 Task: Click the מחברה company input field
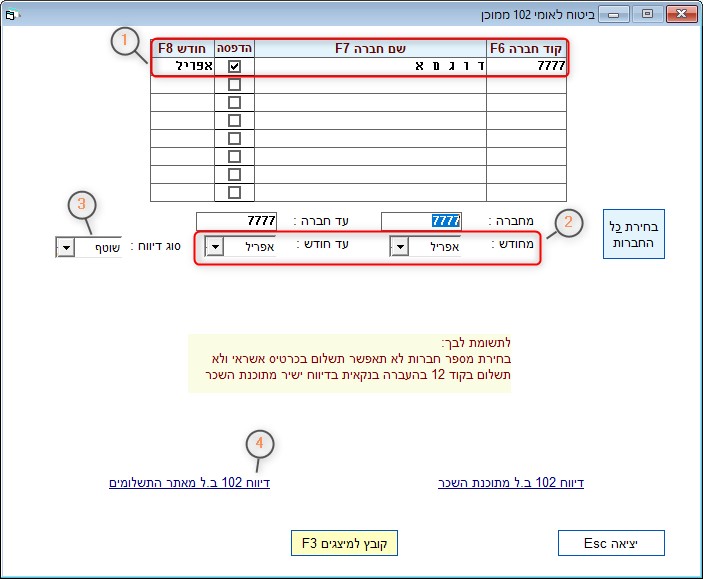[x=421, y=221]
